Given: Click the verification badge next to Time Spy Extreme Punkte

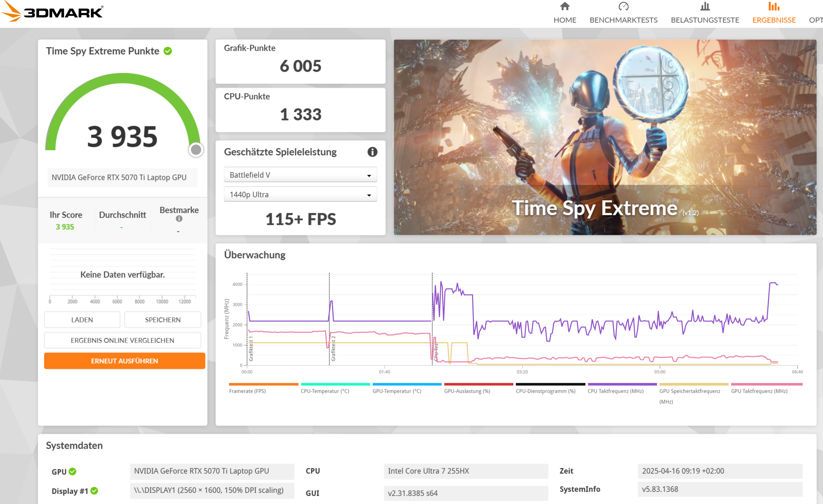Looking at the screenshot, I should tap(167, 50).
